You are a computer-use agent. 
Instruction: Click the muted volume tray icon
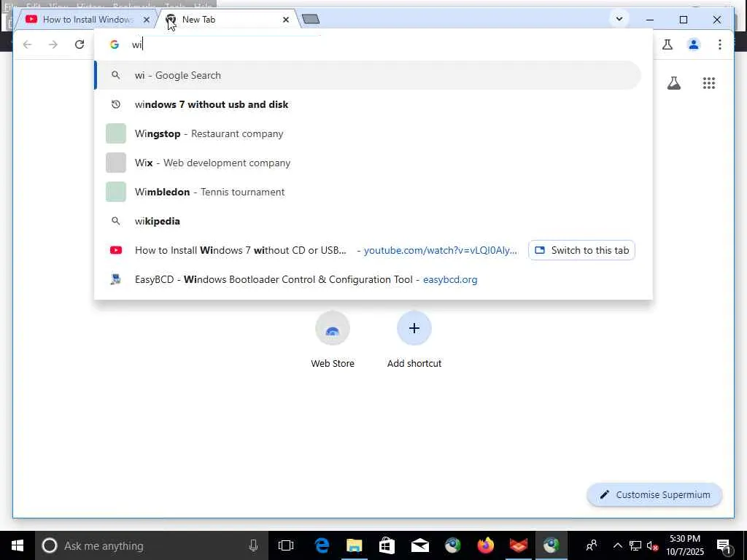click(x=652, y=545)
